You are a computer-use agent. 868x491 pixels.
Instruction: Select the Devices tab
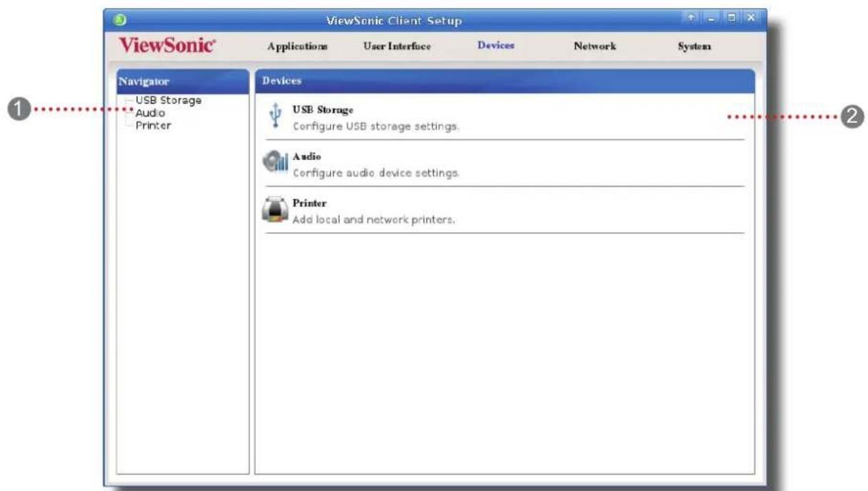pos(496,46)
